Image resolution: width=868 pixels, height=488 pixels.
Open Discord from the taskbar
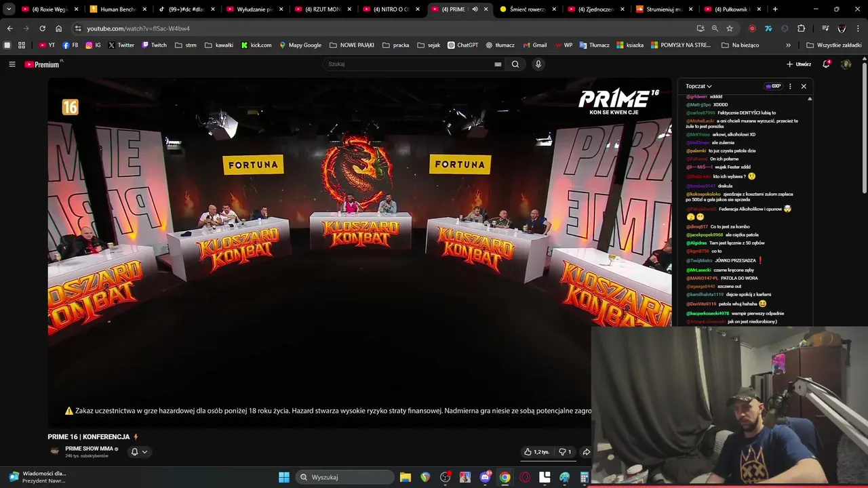[x=485, y=477]
